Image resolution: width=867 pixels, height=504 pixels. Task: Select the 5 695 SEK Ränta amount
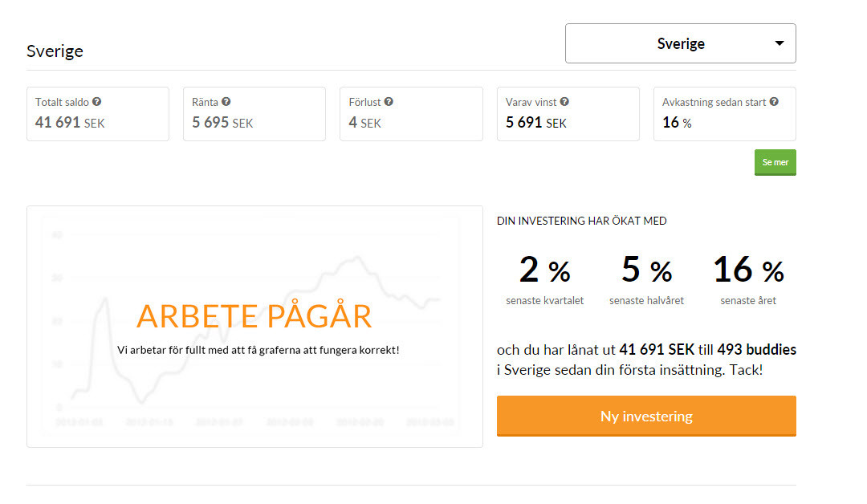[222, 123]
